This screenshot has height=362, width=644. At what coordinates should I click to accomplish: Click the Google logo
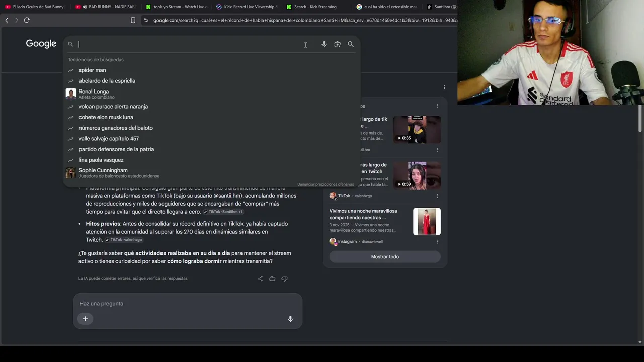pyautogui.click(x=41, y=44)
